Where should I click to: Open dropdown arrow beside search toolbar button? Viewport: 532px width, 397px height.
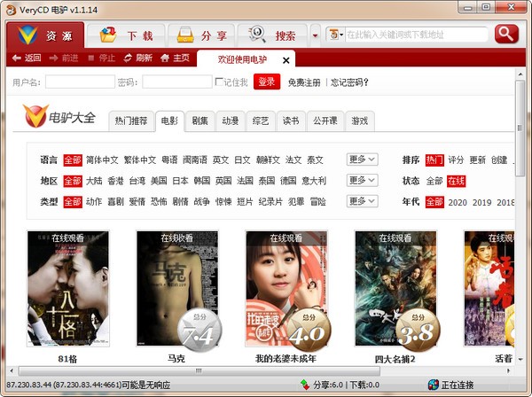[316, 35]
